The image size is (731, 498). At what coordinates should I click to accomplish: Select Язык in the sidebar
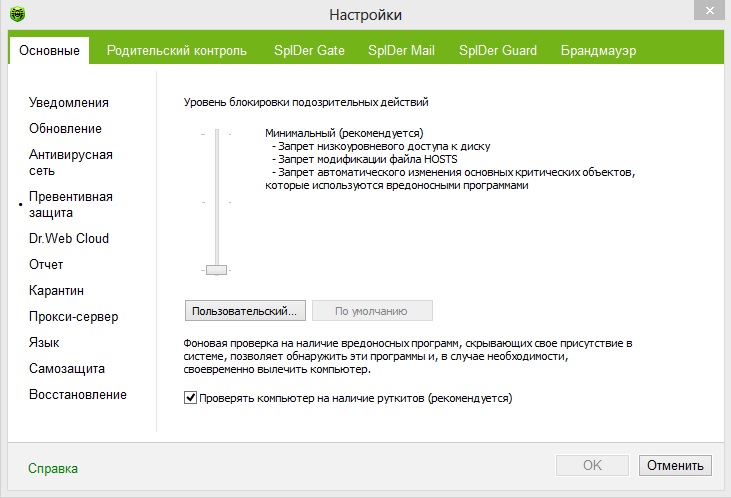(x=44, y=343)
